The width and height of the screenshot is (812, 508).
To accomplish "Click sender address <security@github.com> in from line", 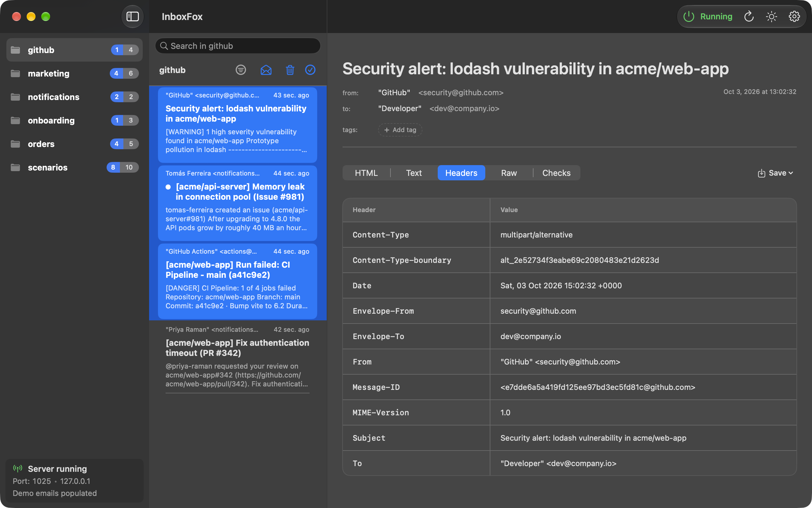I will 461,92.
